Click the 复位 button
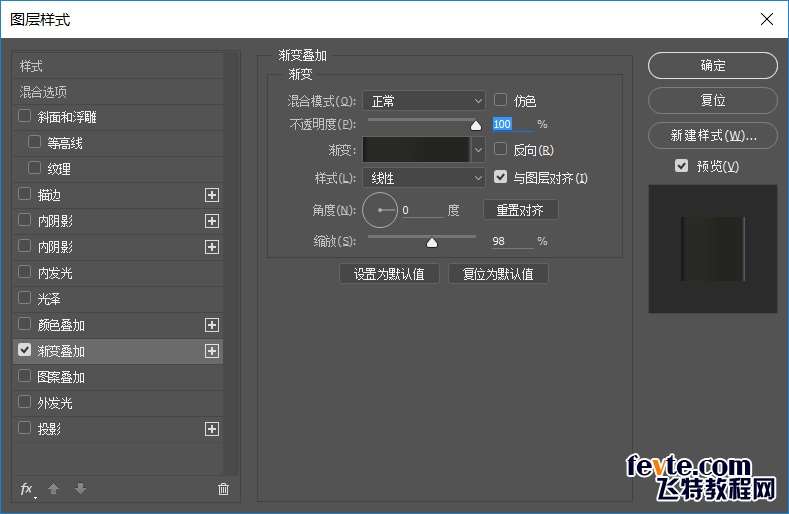 (x=713, y=100)
